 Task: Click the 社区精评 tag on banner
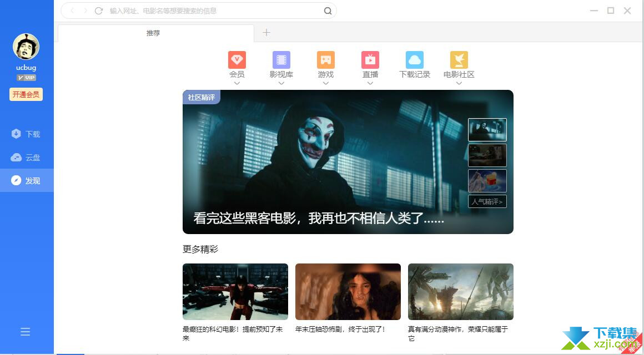202,97
